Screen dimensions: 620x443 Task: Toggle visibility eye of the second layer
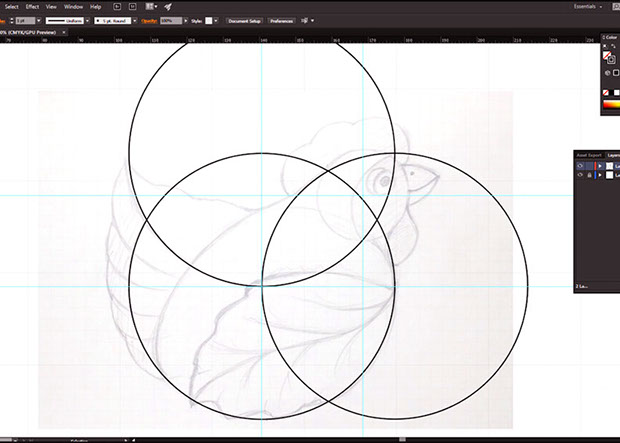(x=581, y=176)
